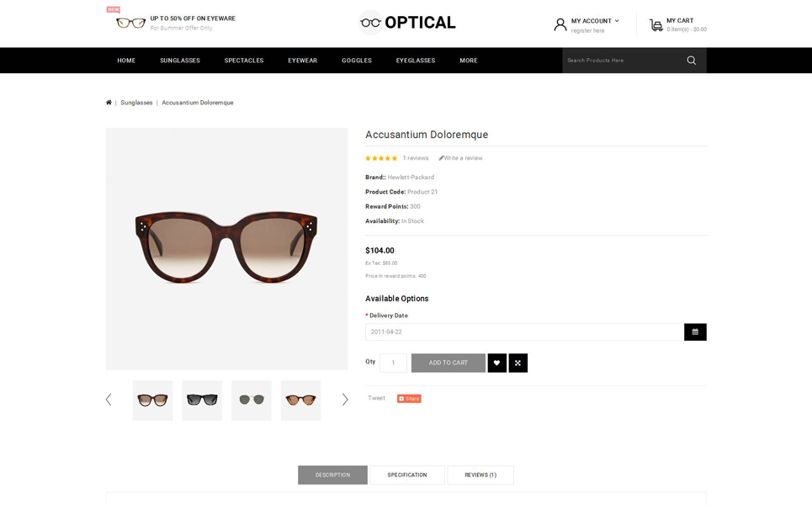Click the Write a review link

(x=460, y=158)
